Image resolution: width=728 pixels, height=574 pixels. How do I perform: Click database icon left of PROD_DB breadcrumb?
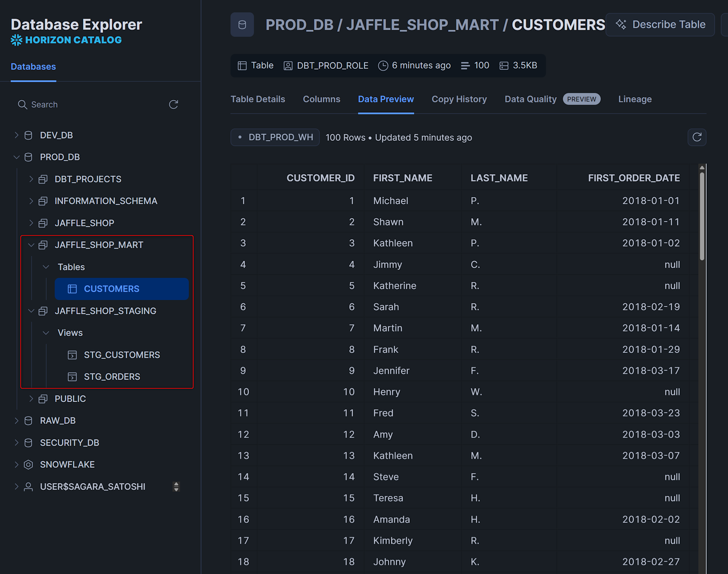(242, 25)
